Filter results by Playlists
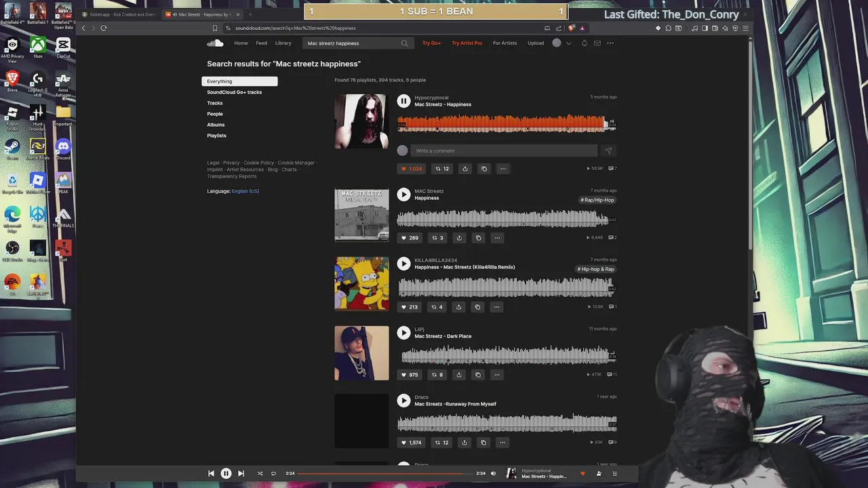 click(217, 136)
